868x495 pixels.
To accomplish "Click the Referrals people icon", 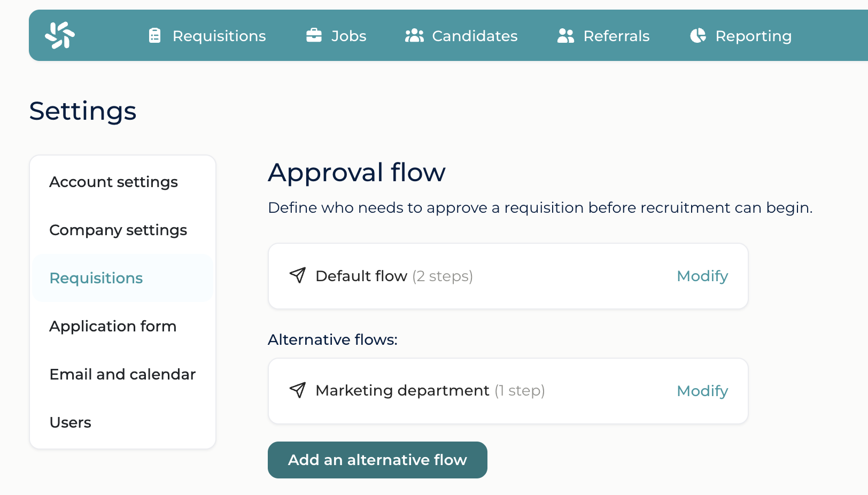I will pyautogui.click(x=565, y=35).
